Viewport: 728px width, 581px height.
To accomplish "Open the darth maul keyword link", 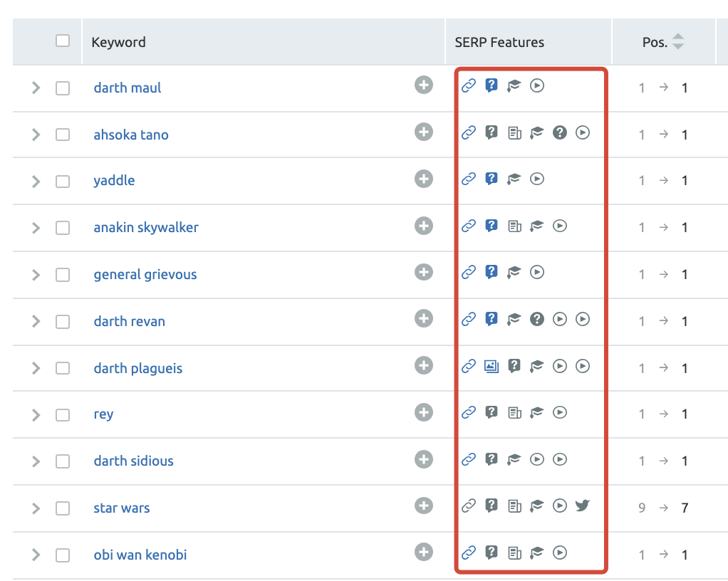I will point(128,88).
